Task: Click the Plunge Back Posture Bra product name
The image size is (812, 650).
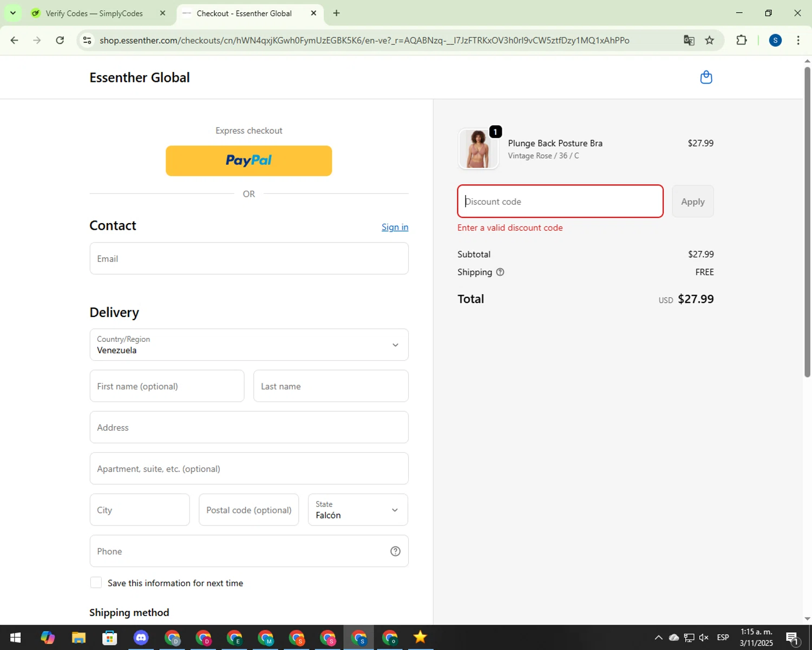Action: pyautogui.click(x=555, y=143)
